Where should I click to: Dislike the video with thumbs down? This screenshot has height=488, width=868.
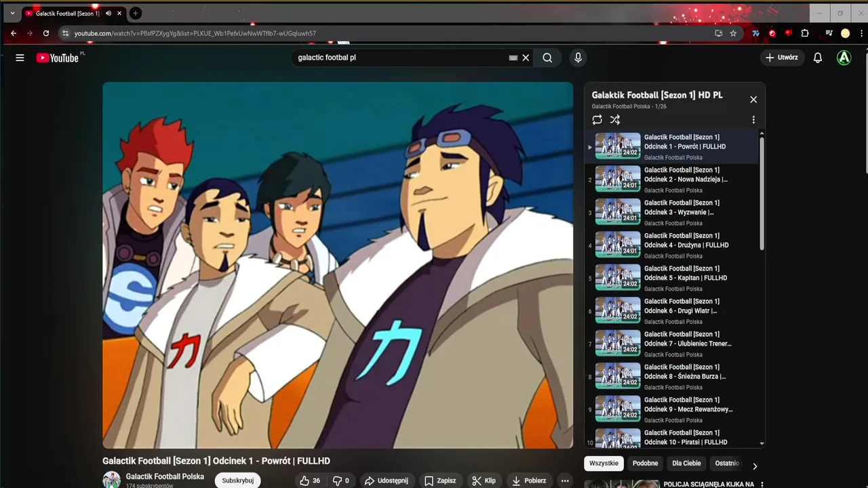click(341, 481)
